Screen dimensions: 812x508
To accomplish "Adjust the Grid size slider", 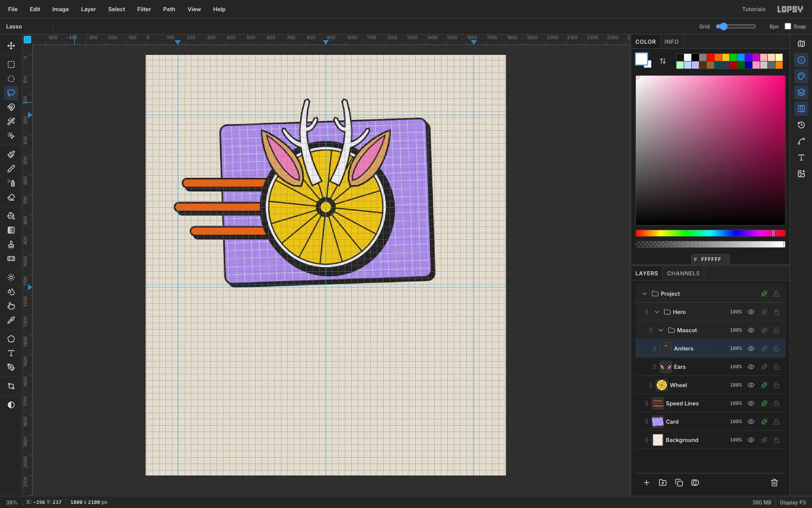I will [x=736, y=26].
